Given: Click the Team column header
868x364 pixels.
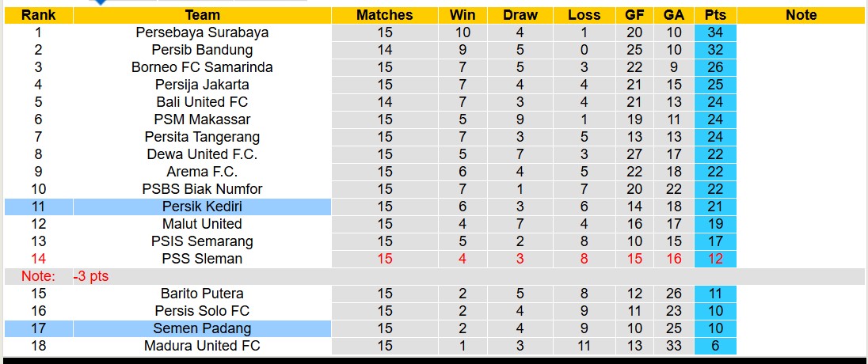Looking at the screenshot, I should click(x=202, y=15).
